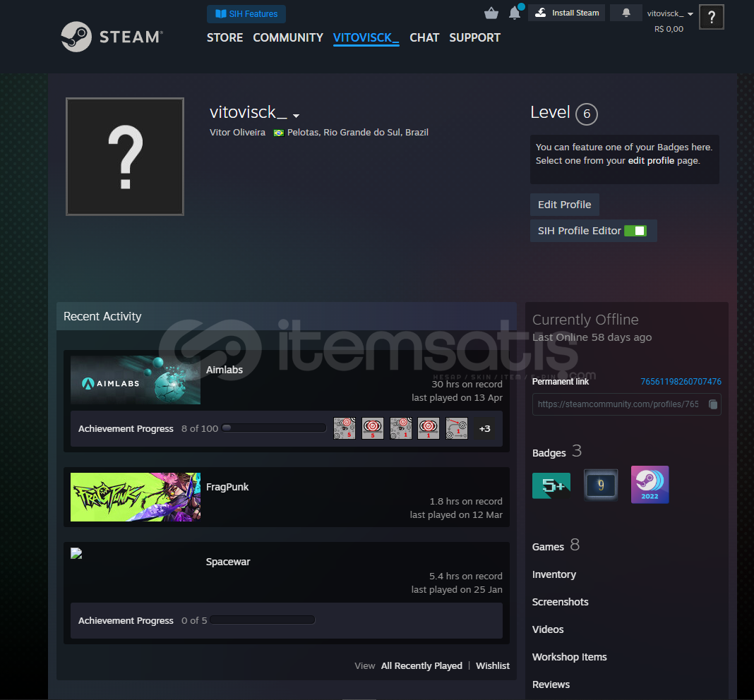Click the Spacewar Achievement Progress label
The image size is (754, 700).
[126, 621]
